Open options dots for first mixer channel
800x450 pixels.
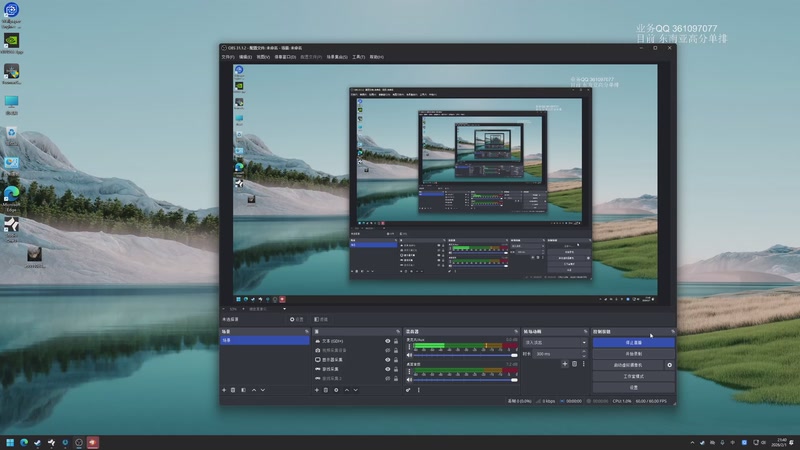(409, 347)
